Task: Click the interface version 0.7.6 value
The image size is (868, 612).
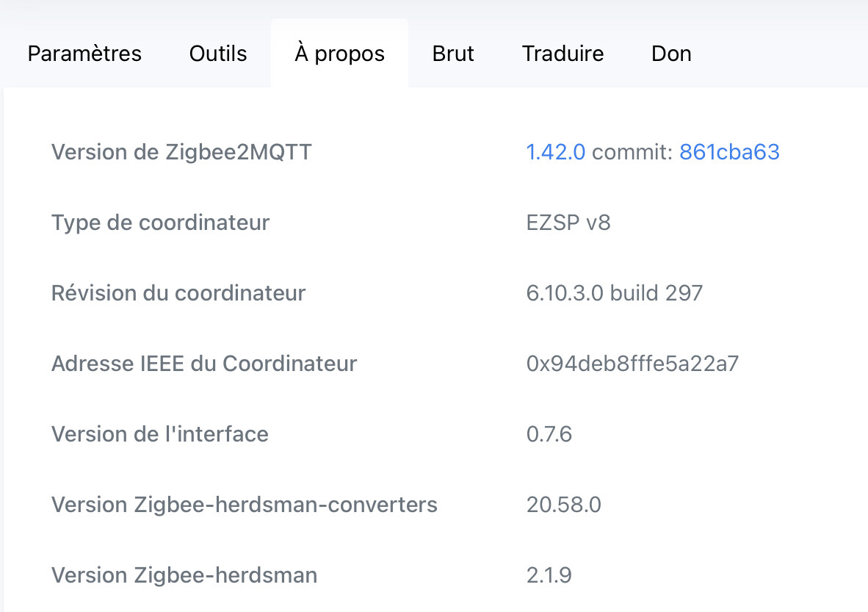Action: click(x=549, y=434)
